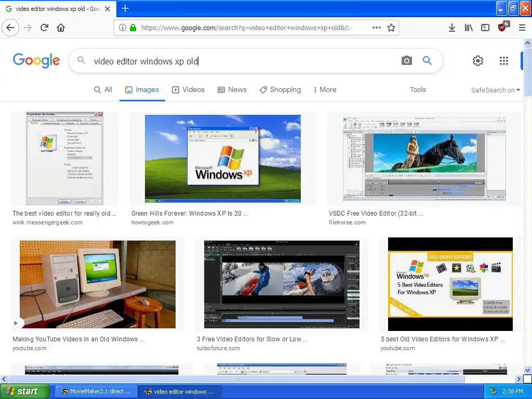Close the video editor search tab
Viewport: 532px width, 399px height.
(108, 9)
